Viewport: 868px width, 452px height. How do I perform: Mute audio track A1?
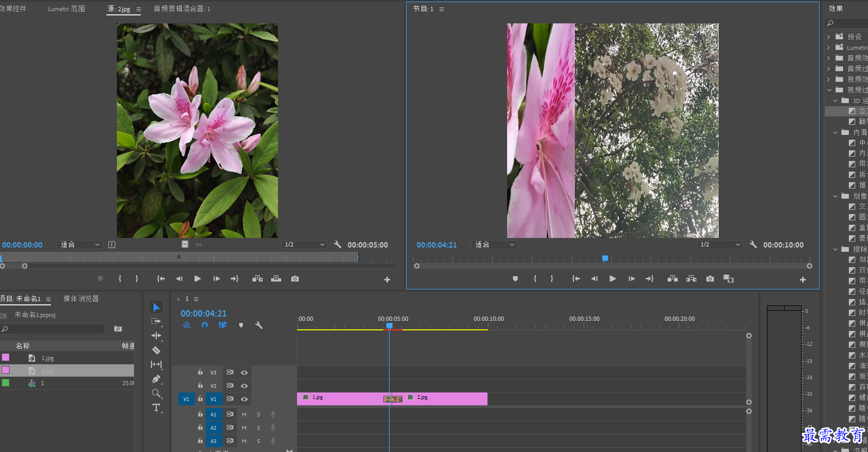click(x=244, y=414)
